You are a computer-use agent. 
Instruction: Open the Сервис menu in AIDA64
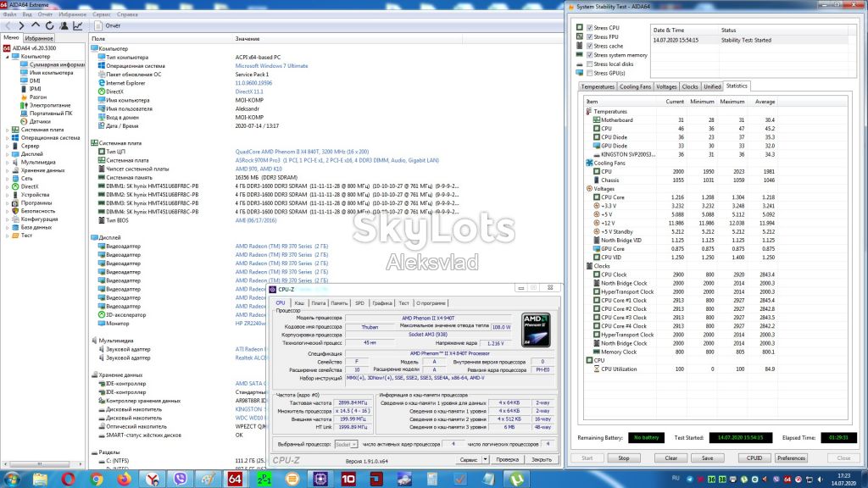(x=102, y=14)
